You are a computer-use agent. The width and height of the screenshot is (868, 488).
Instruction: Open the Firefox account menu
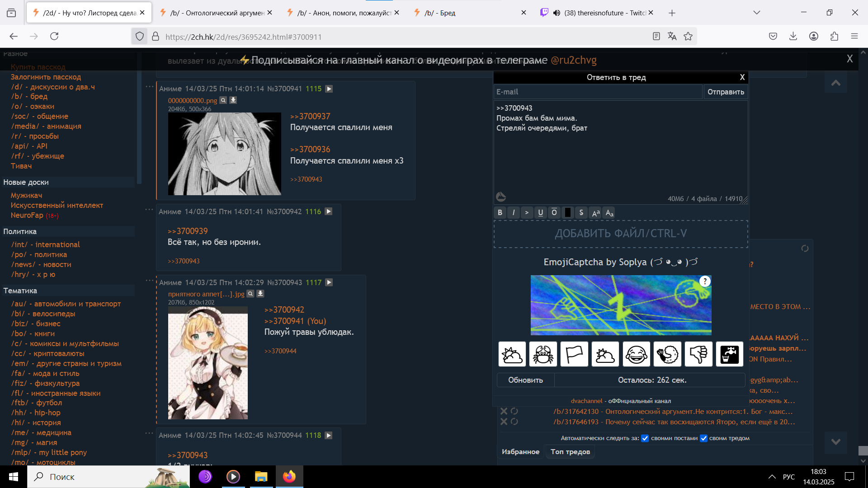pos(814,37)
